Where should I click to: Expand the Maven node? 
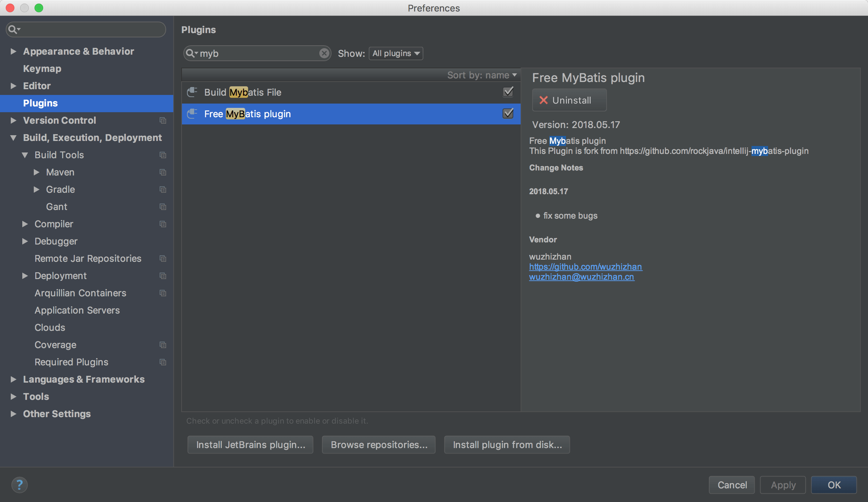[x=36, y=172]
